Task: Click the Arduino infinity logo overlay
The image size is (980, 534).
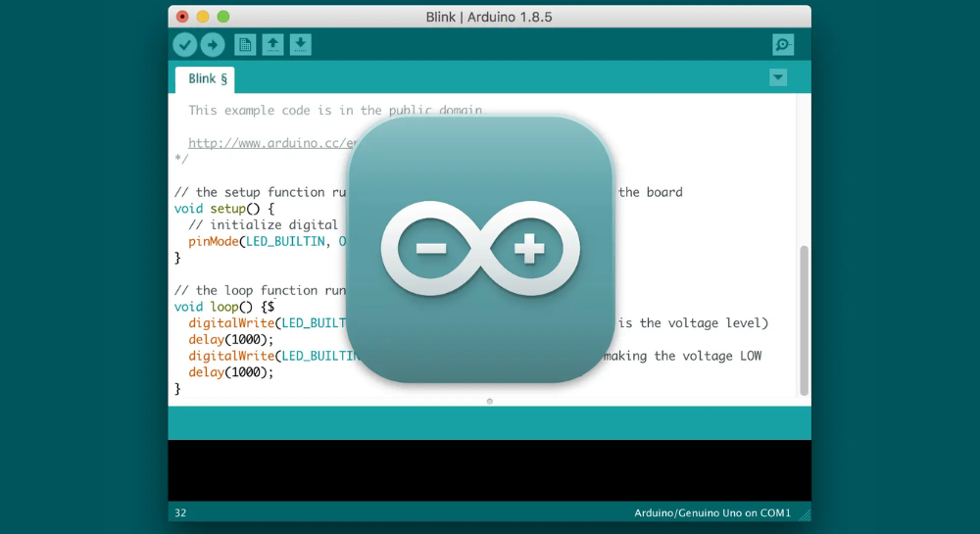Action: (480, 249)
